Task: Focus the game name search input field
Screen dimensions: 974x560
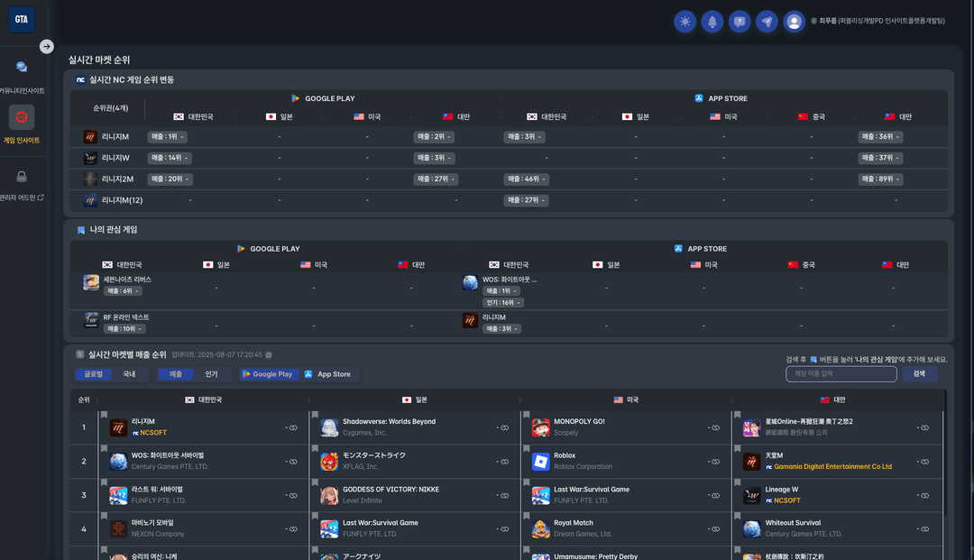Action: [x=841, y=373]
